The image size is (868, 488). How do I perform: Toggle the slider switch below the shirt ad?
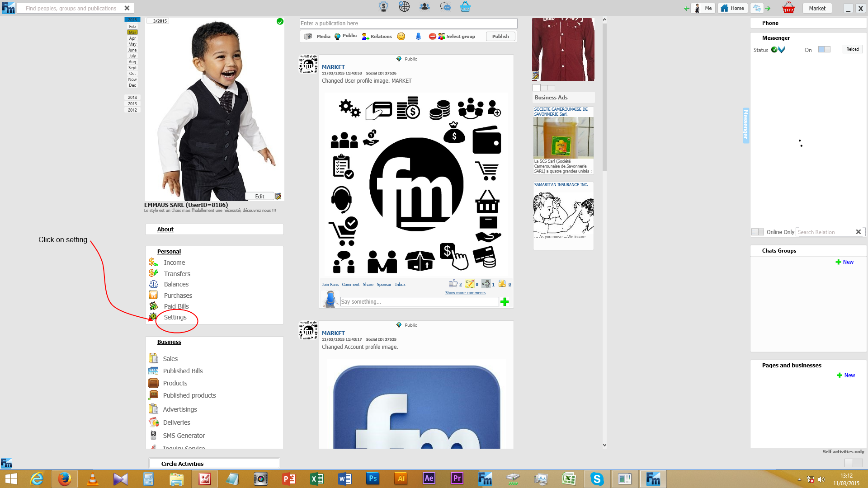click(x=544, y=88)
